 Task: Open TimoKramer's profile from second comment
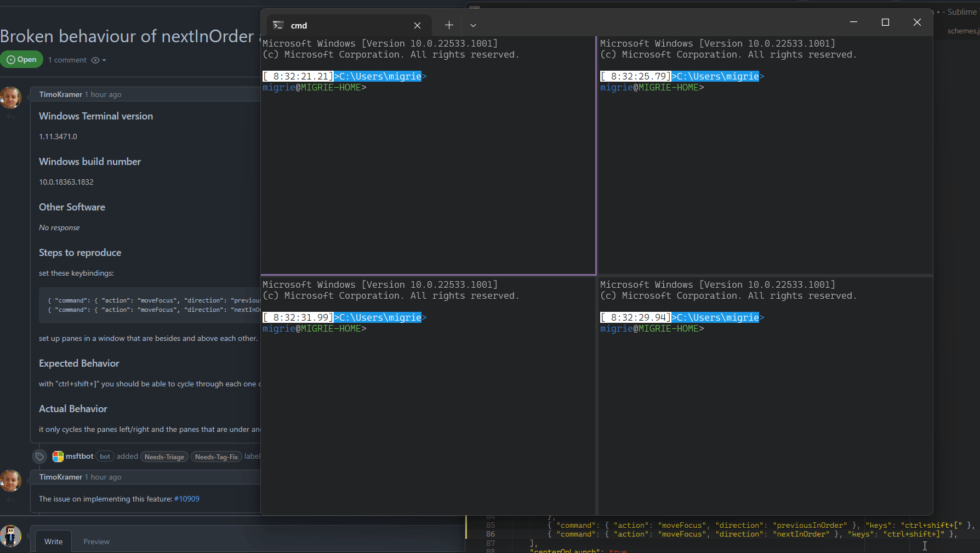[x=60, y=477]
